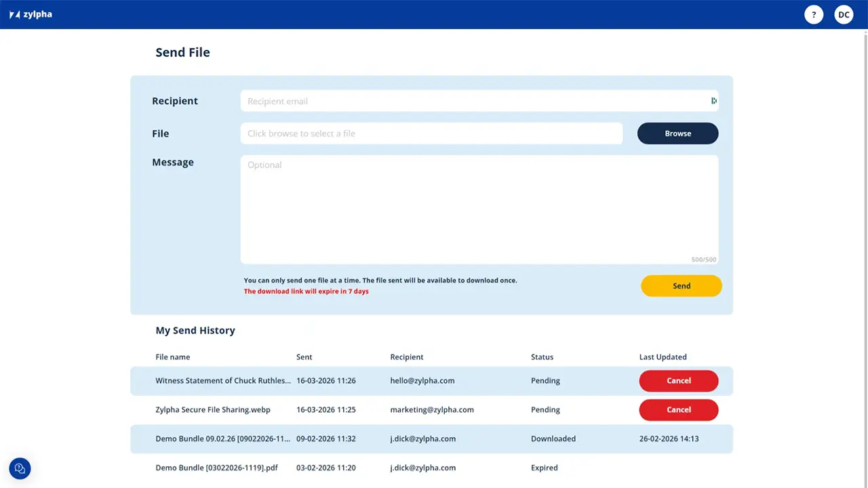
Task: Open help via the question mark icon
Action: [813, 14]
